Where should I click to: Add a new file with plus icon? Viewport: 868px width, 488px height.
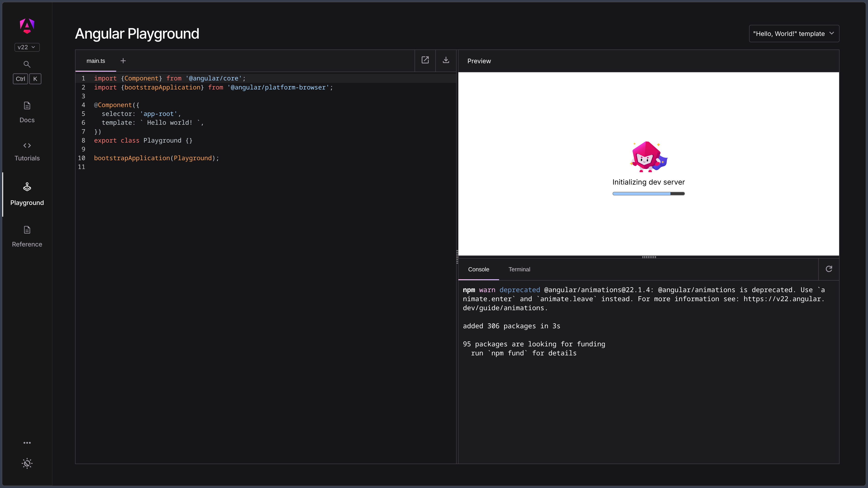123,61
